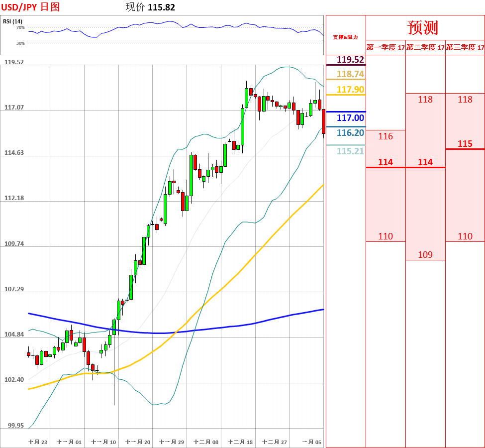This screenshot has height=448, width=485.
Task: Click the 110 low forecast in 第一季度 column
Action: click(x=386, y=236)
